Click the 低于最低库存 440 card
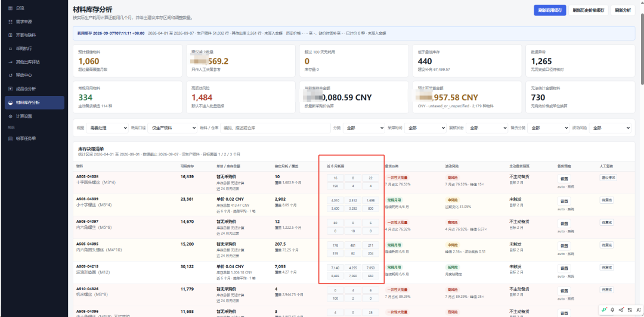Viewport: 644px width, 317px height. [467, 61]
